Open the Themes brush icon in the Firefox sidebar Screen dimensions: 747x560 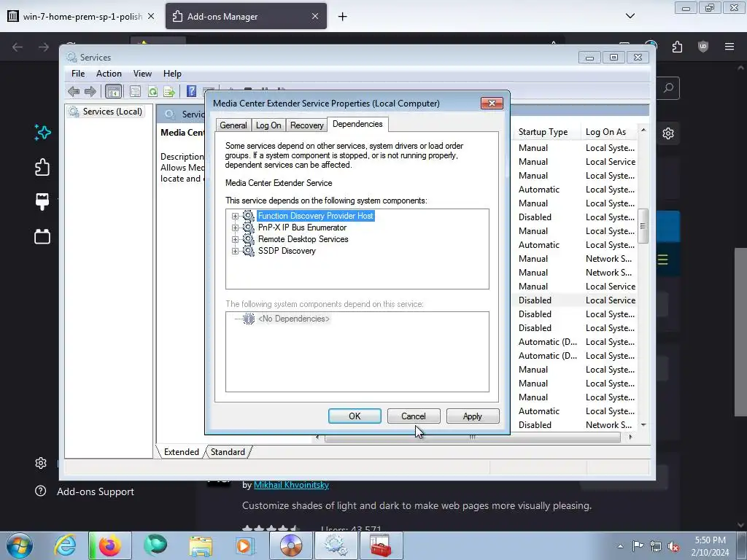pyautogui.click(x=42, y=201)
